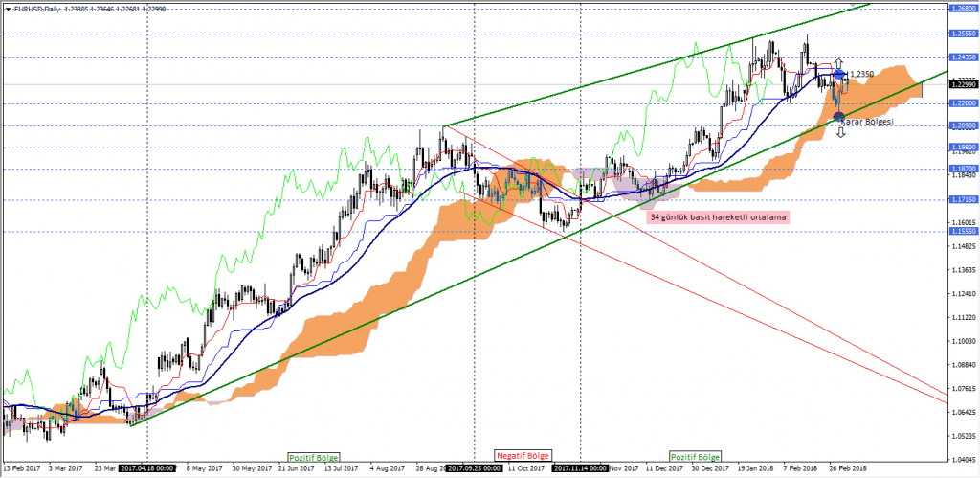The image size is (980, 478).
Task: Click Pozitif Bölge label above 21 Jun 2017
Action: (x=316, y=456)
